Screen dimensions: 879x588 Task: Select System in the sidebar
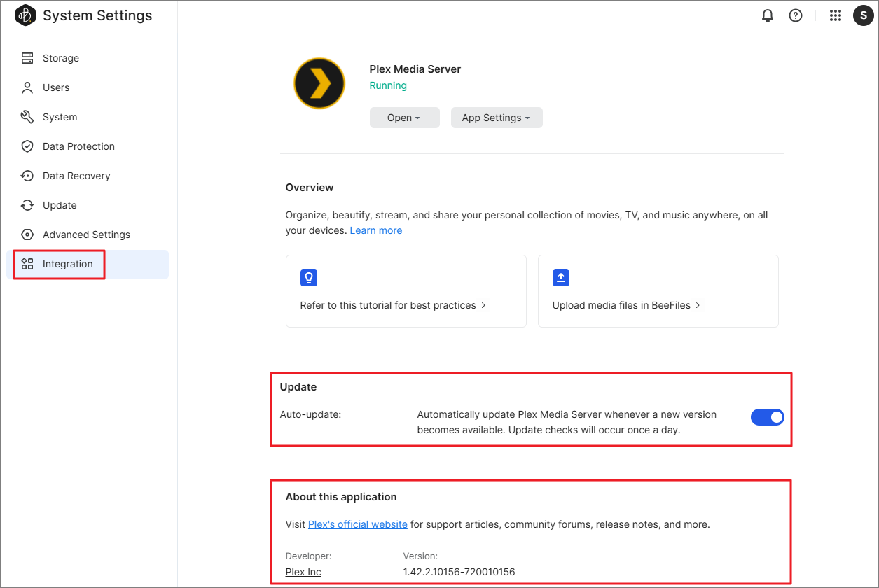(88, 117)
